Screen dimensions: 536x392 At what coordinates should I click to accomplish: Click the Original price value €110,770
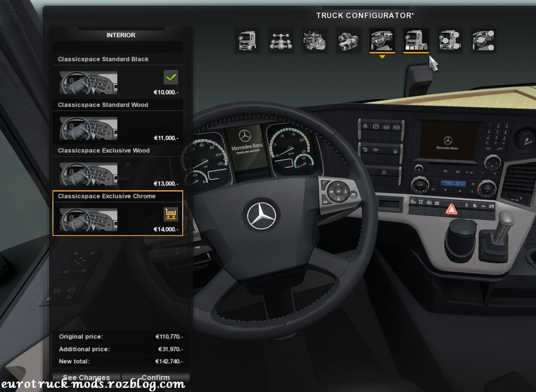[x=169, y=336]
